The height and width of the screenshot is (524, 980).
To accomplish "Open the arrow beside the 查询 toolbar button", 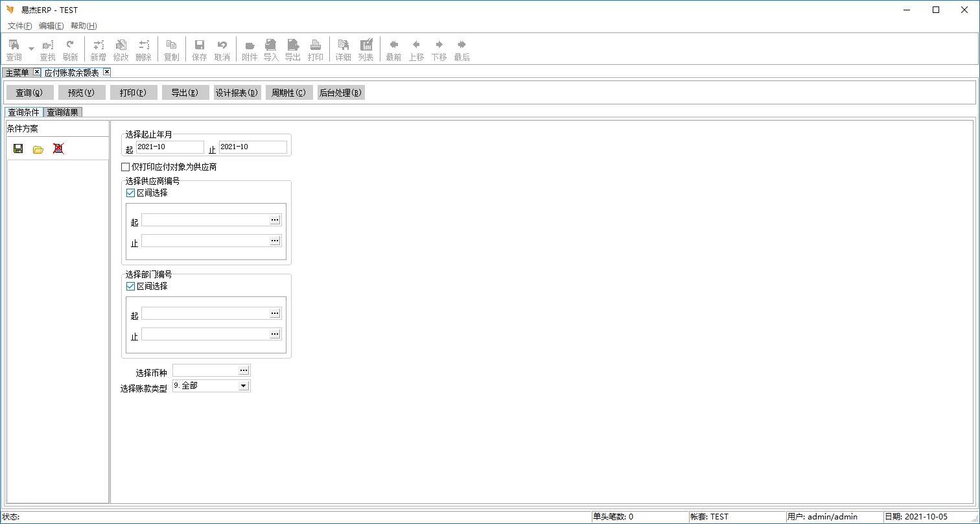I will [31, 49].
